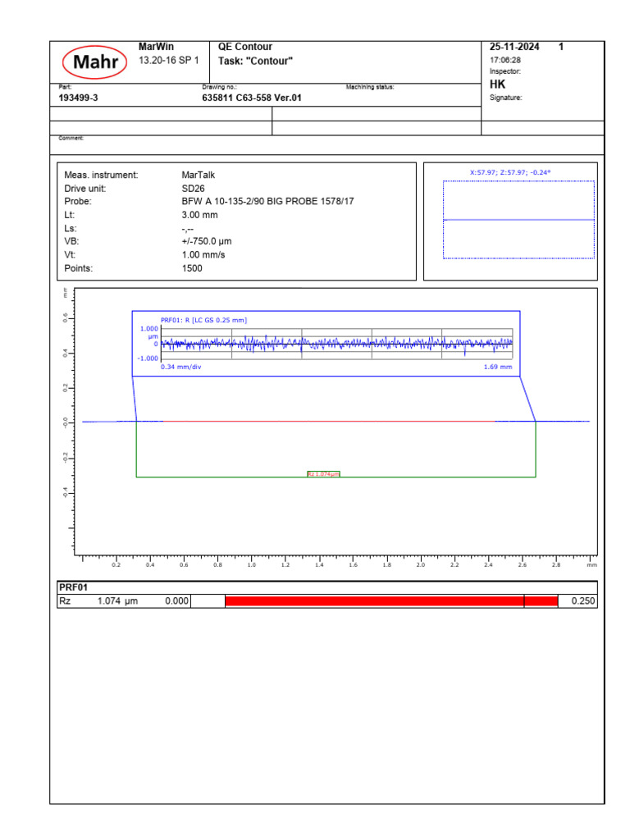Select the MarWin software title
This screenshot has width=630, height=840.
tap(156, 47)
